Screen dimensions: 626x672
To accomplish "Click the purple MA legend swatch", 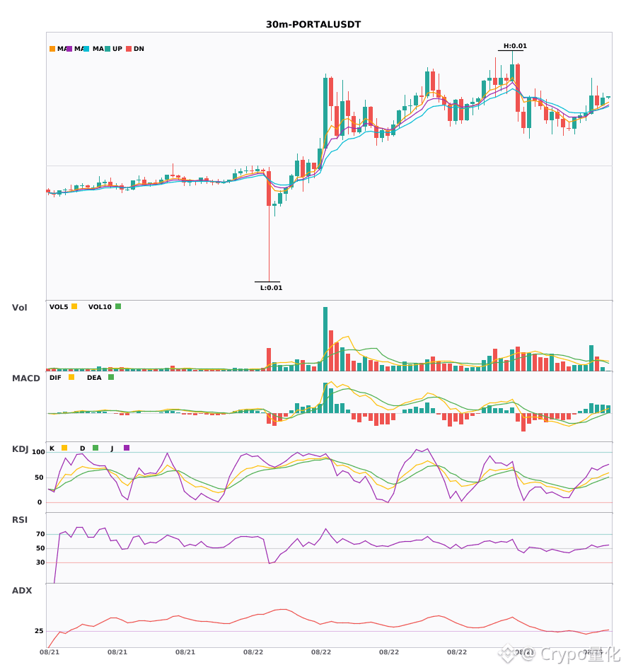I will 69,49.
